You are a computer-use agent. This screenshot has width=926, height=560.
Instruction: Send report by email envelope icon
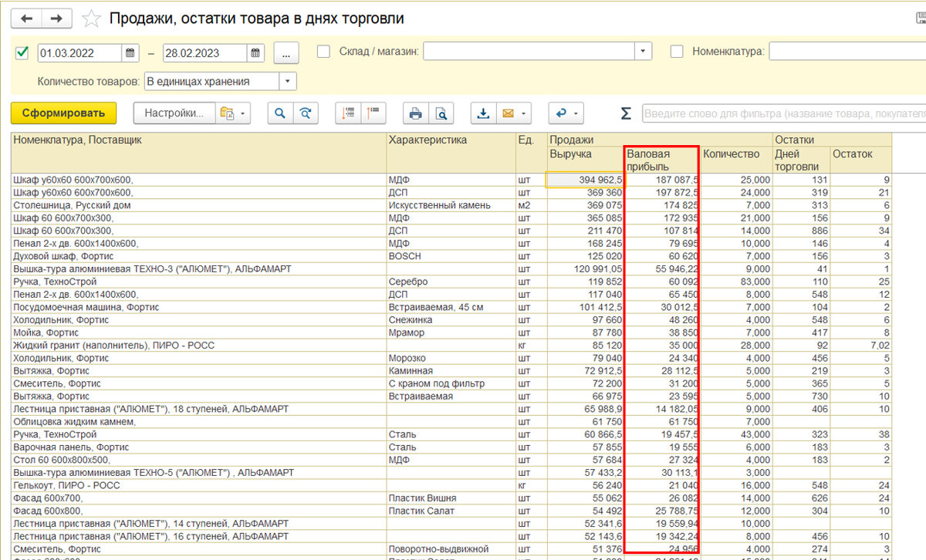(x=508, y=113)
